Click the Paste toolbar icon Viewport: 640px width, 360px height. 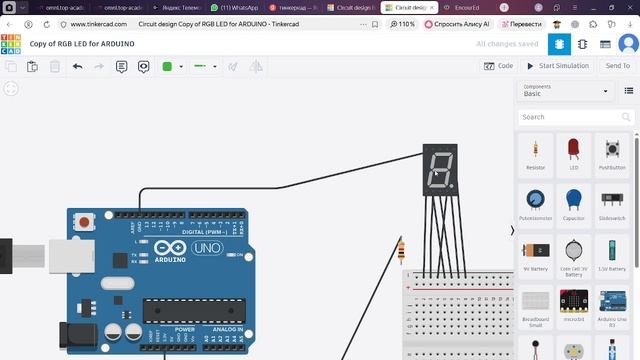(32, 66)
